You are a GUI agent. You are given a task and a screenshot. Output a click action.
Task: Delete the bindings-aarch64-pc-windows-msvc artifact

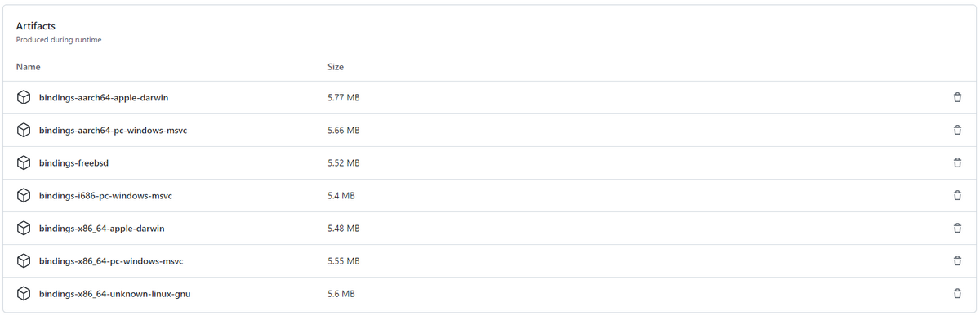(x=957, y=131)
